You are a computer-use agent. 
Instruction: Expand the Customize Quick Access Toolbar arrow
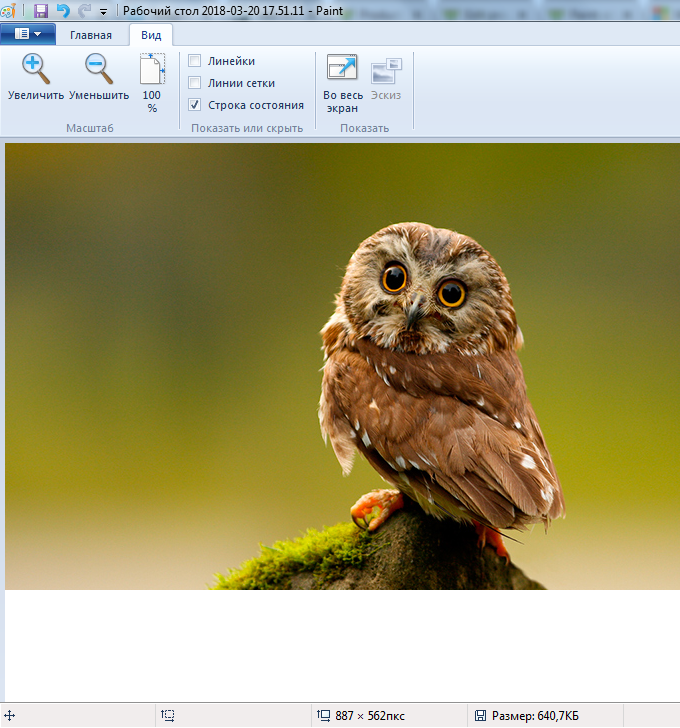click(x=103, y=12)
